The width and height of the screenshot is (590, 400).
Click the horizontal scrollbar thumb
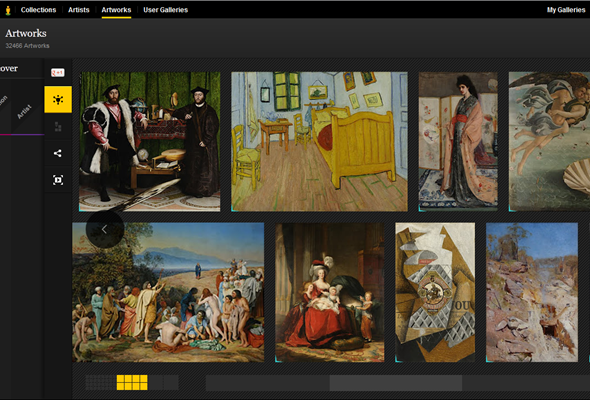[396, 383]
